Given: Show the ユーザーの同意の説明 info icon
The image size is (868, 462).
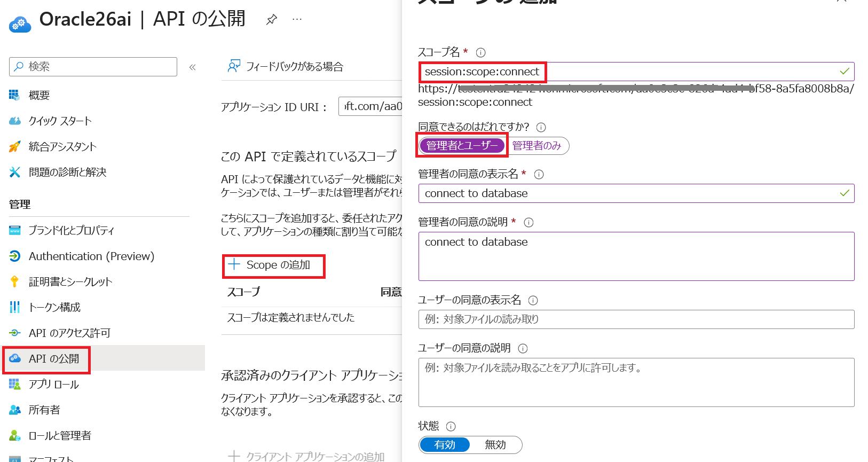Looking at the screenshot, I should (523, 348).
